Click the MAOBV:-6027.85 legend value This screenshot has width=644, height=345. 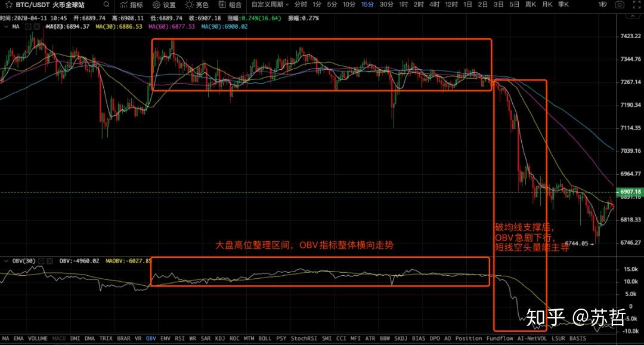click(129, 261)
